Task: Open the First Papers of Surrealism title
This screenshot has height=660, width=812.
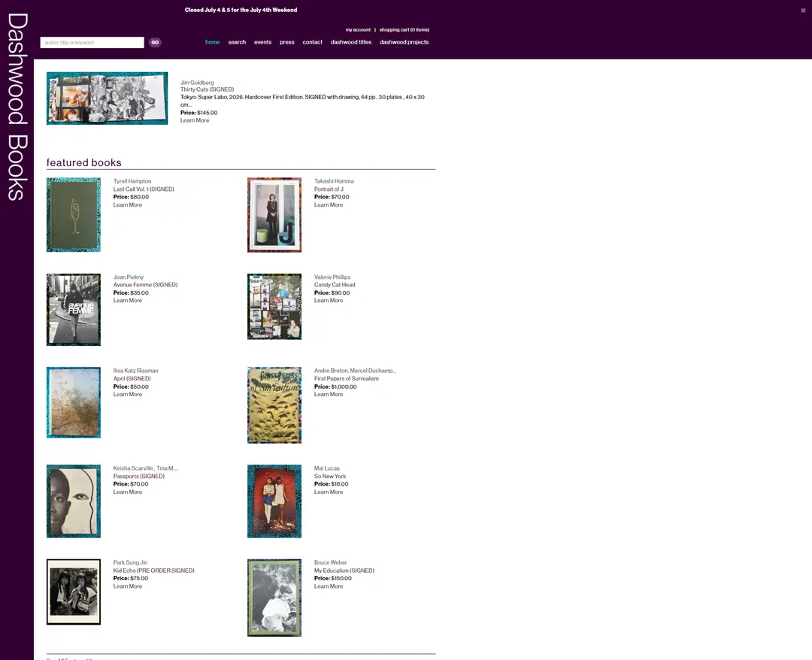Action: [x=347, y=379]
